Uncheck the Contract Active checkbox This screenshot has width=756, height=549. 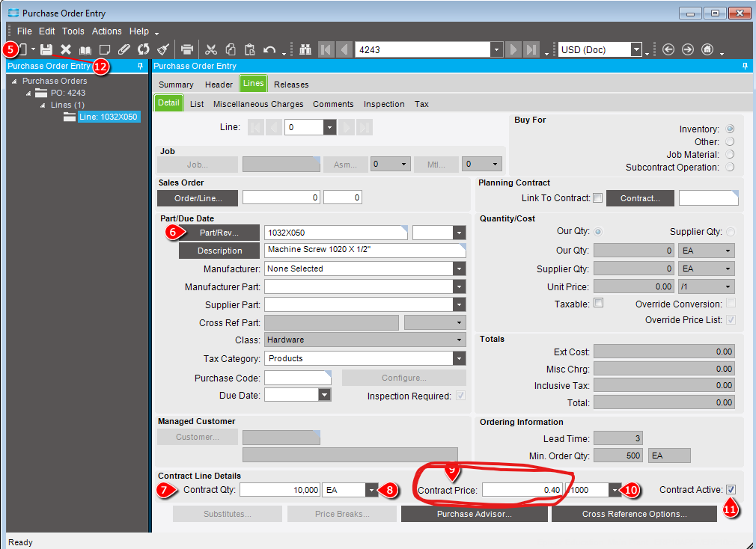(x=731, y=489)
